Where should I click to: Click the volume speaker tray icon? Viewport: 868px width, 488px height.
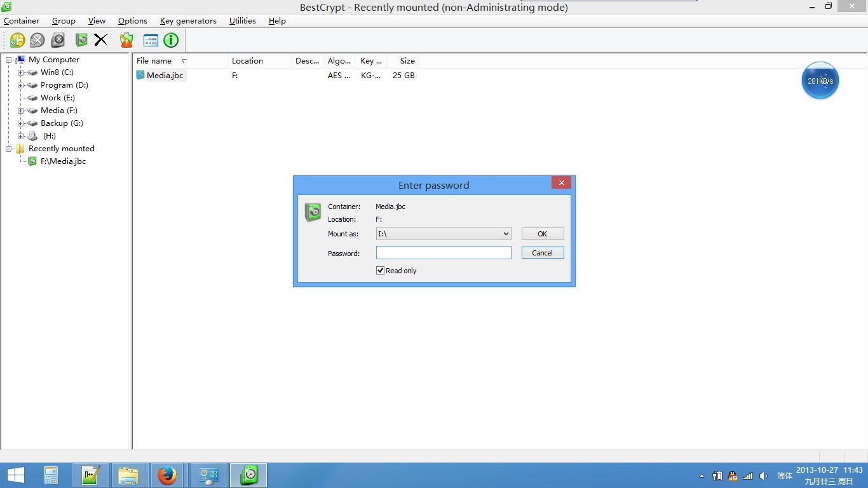764,476
